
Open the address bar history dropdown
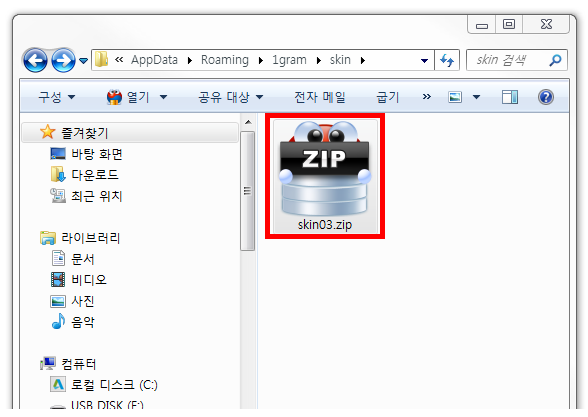(424, 60)
